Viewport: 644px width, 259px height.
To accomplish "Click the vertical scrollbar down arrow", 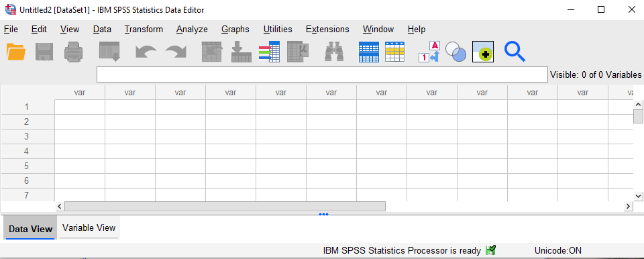I will click(x=638, y=196).
